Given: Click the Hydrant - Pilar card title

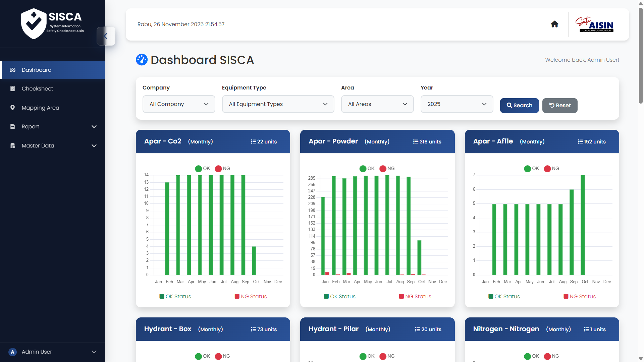Looking at the screenshot, I should [333, 329].
